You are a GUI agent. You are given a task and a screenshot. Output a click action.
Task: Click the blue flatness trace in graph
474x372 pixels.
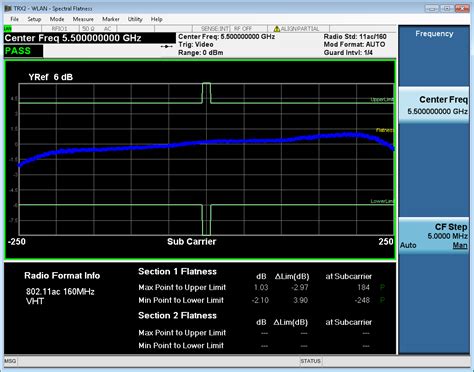click(207, 142)
